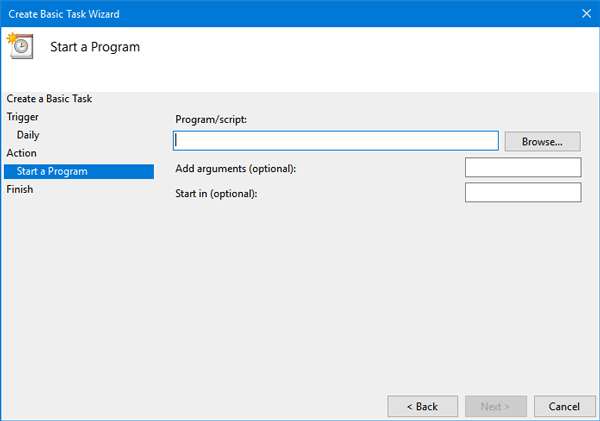The width and height of the screenshot is (600, 421).
Task: Click the Add arguments input field
Action: coord(523,167)
